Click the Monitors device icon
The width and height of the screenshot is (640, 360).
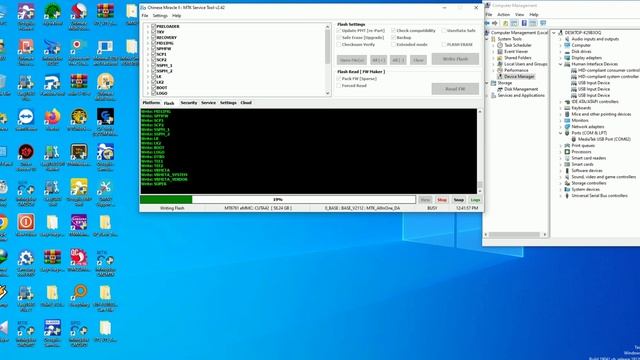[567, 120]
